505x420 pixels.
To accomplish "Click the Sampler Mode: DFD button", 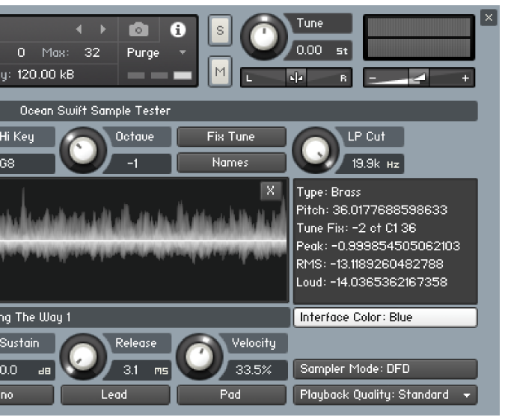I will (x=385, y=368).
